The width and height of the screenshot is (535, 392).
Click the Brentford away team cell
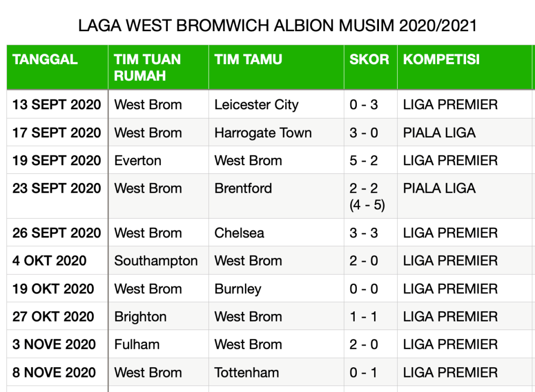click(x=243, y=188)
